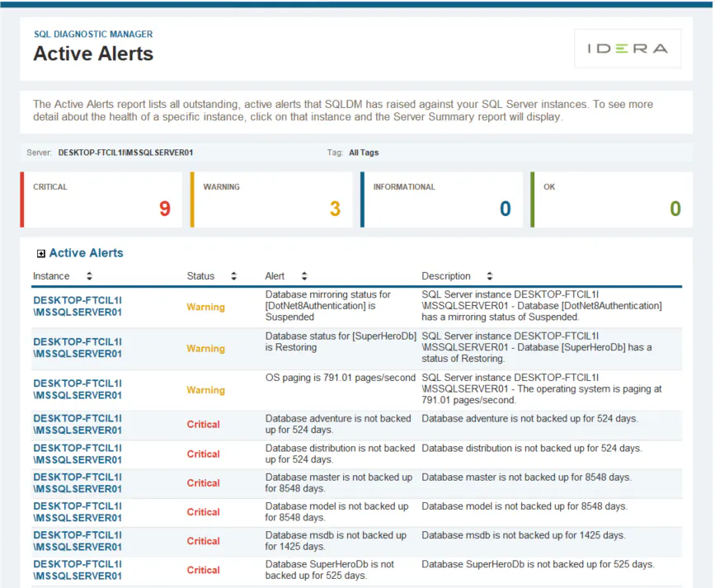Open instance link in SuperHeroDb Restoring row

click(x=78, y=347)
